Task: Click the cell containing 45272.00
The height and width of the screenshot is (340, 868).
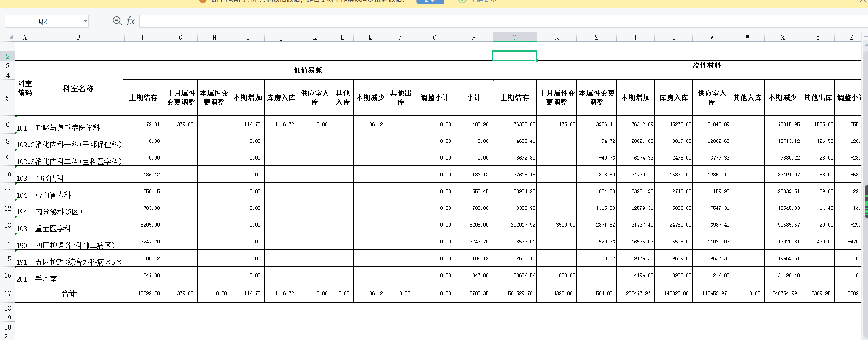Action: [673, 124]
